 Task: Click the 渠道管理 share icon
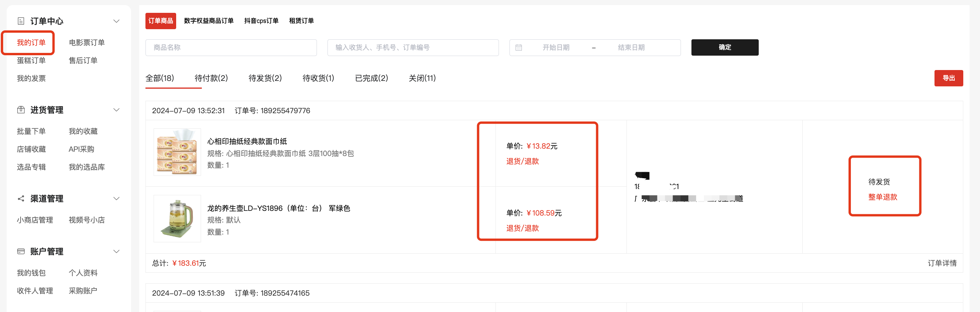pyautogui.click(x=21, y=199)
